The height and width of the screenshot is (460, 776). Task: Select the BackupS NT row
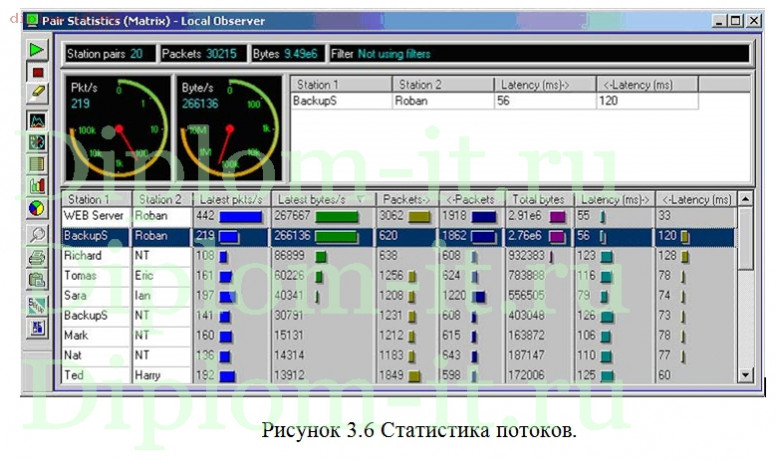click(399, 315)
